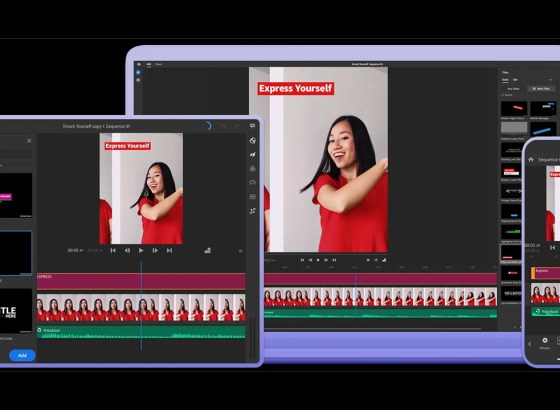Open the Audio panel icon on the tablet
Image resolution: width=560 pixels, height=410 pixels.
point(252,197)
